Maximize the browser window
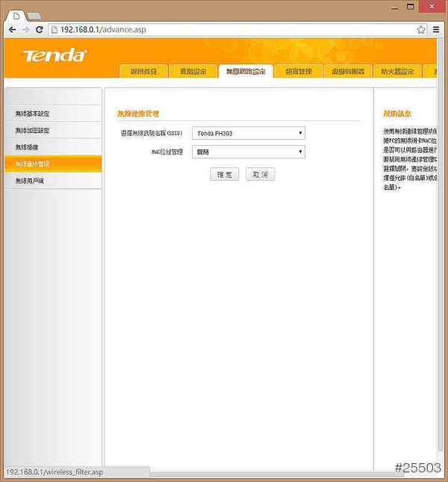 click(x=410, y=7)
